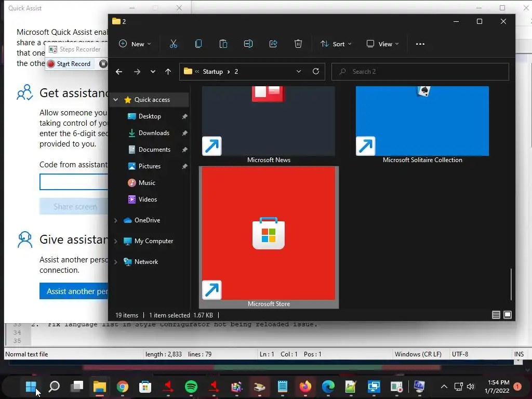The width and height of the screenshot is (532, 399).
Task: Click the network tray icon
Action: coord(458,387)
